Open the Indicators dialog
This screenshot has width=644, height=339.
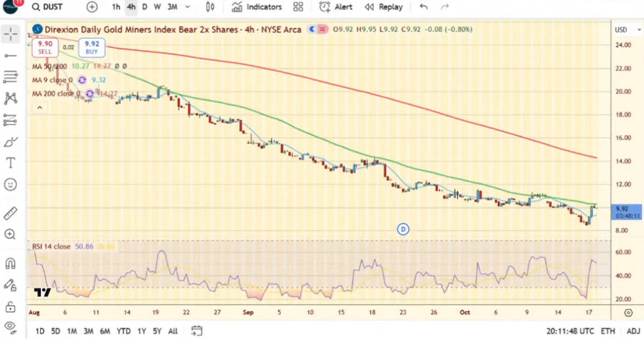tap(257, 7)
